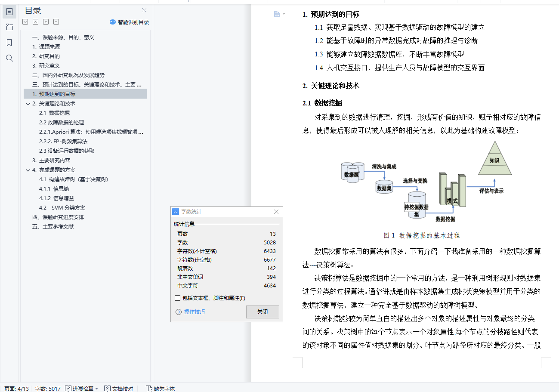Open the bookmark pane icon in sidebar
The width and height of the screenshot is (559, 392).
tap(9, 43)
